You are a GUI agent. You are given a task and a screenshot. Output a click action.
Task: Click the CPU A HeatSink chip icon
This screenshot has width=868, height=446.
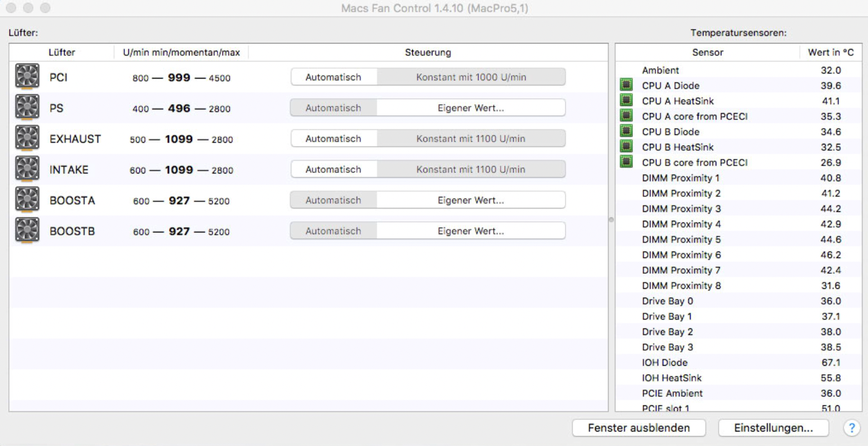(x=626, y=100)
